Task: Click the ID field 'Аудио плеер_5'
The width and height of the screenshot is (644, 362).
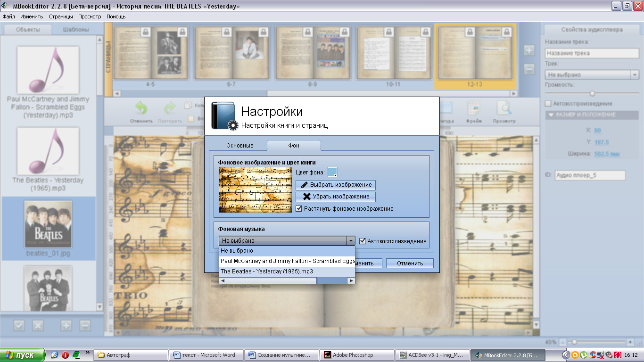Action: pyautogui.click(x=590, y=175)
